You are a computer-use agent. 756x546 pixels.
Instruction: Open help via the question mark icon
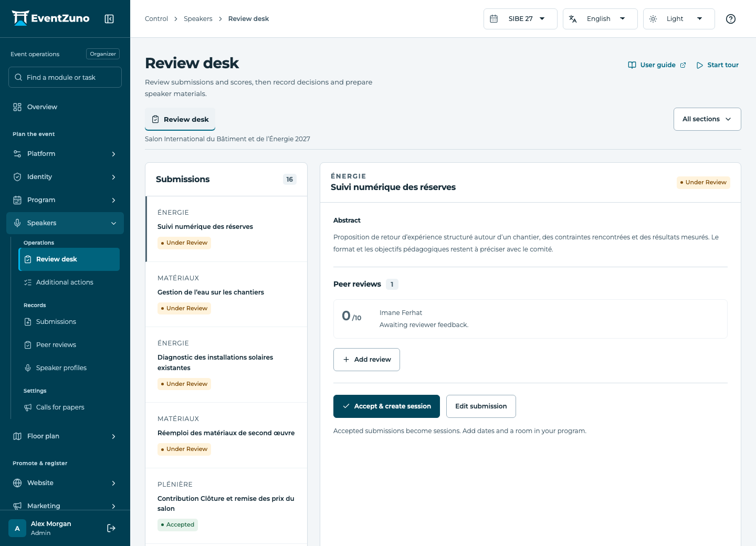click(730, 19)
